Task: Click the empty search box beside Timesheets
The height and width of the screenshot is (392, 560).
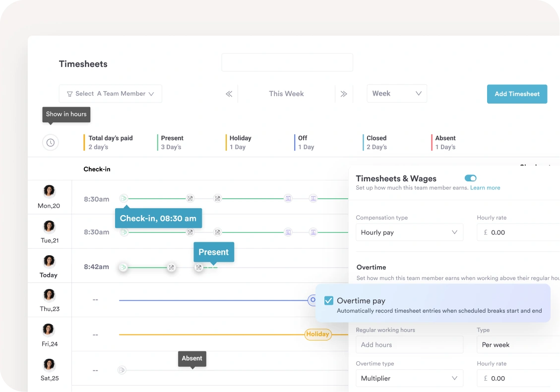Action: tap(287, 63)
